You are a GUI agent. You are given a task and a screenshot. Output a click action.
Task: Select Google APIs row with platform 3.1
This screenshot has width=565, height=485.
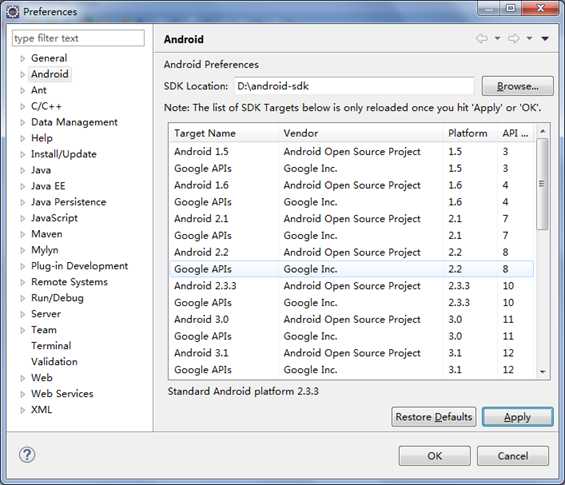click(x=351, y=370)
